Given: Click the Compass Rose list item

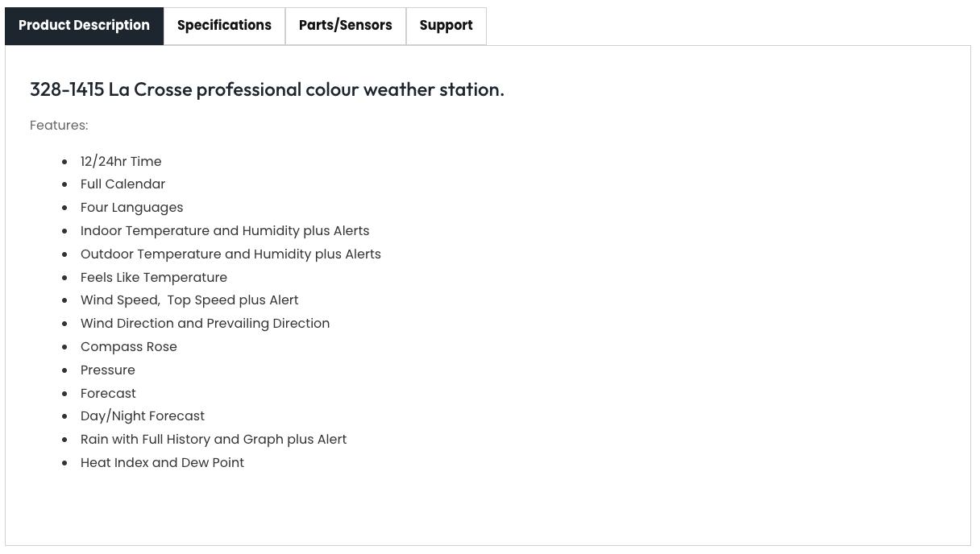Looking at the screenshot, I should 129,347.
